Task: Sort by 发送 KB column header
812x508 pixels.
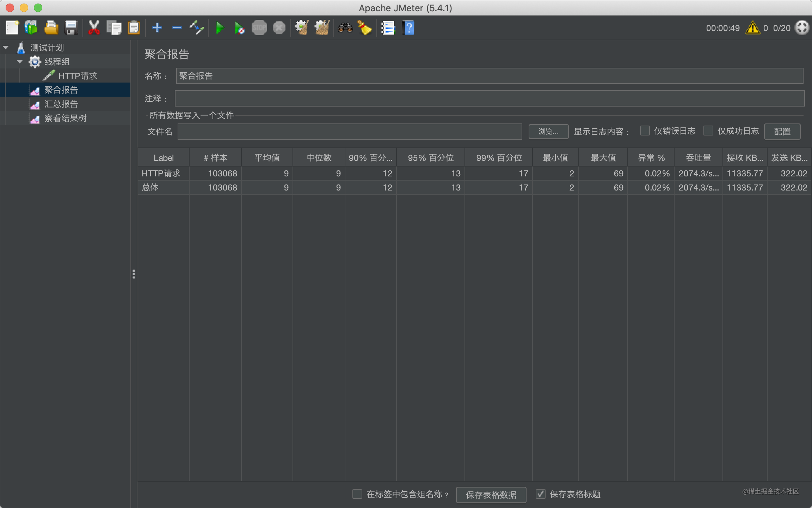Action: 789,158
